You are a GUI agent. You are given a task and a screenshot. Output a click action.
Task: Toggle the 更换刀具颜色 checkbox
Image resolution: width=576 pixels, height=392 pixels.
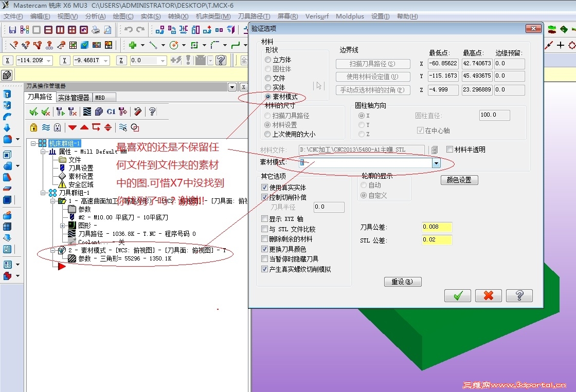264,249
